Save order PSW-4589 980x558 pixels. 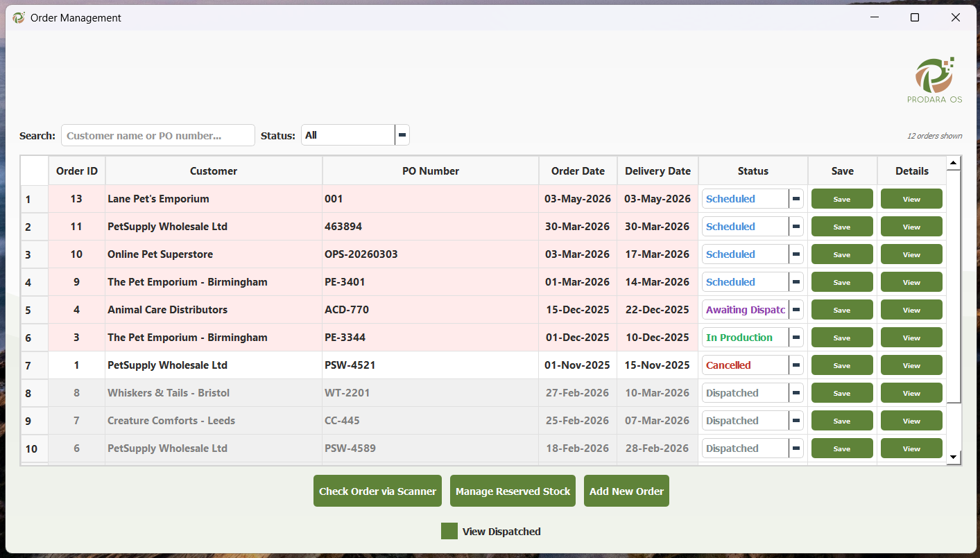(842, 448)
